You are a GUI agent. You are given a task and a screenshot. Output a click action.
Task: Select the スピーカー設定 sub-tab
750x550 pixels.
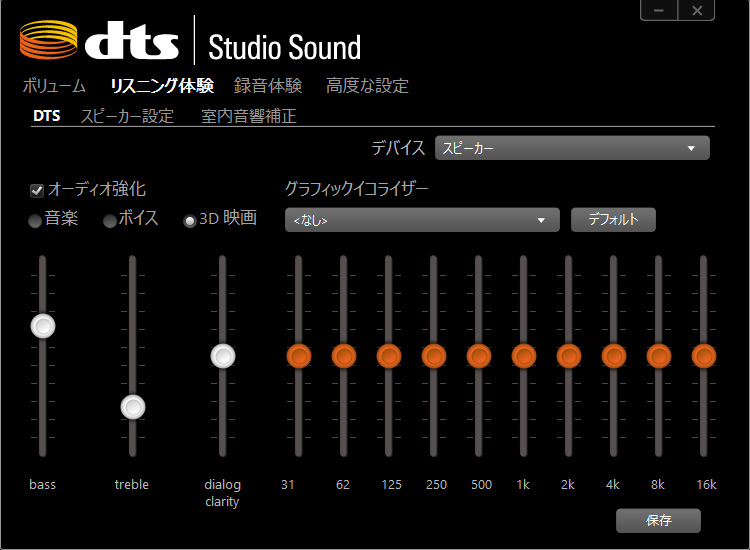(x=127, y=116)
